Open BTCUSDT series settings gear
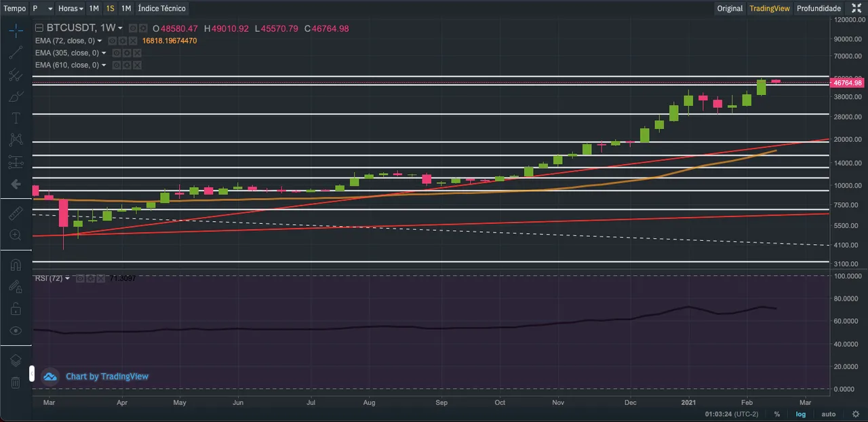This screenshot has width=868, height=422. [x=143, y=28]
